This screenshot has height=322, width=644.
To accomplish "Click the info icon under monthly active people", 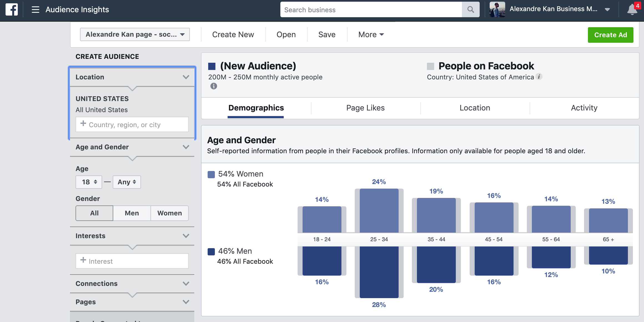I will [x=213, y=86].
